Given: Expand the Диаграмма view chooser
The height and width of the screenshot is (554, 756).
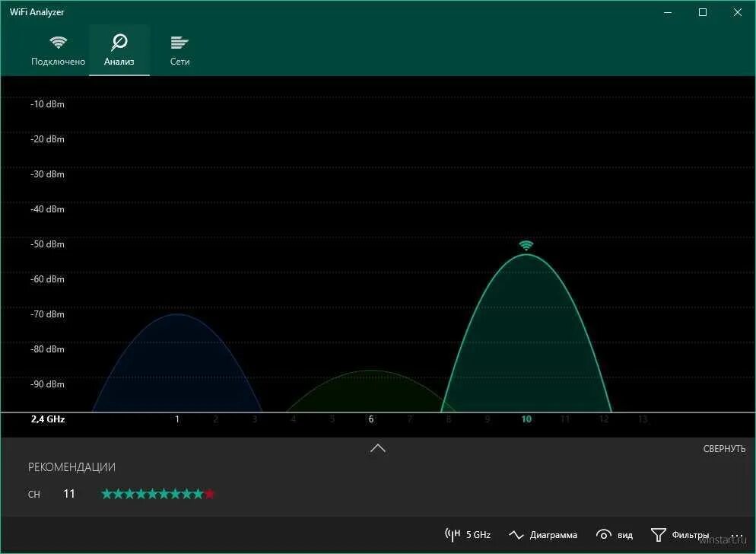Looking at the screenshot, I should pos(546,534).
